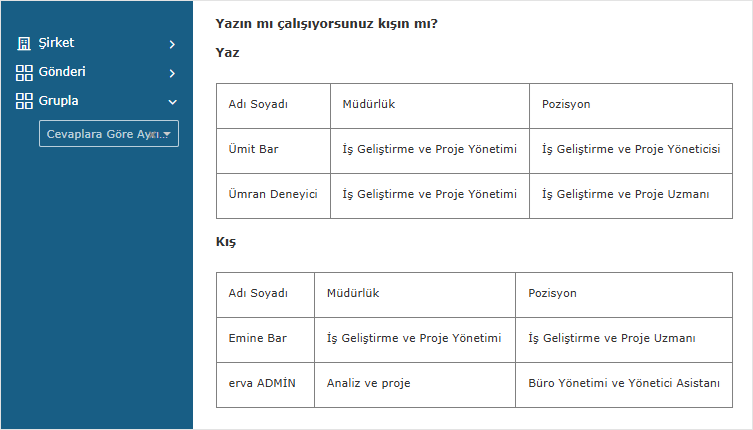
Task: Click the Analiz ve proje cell
Action: click(x=368, y=383)
